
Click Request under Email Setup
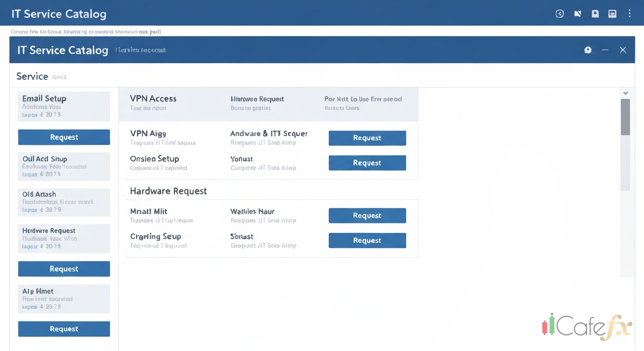click(64, 137)
